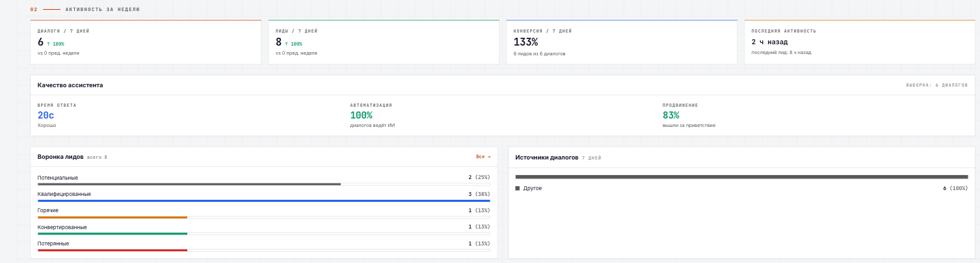The image size is (980, 263).
Task: Click the 'Выборка: 6 диалогов' label
Action: click(937, 85)
